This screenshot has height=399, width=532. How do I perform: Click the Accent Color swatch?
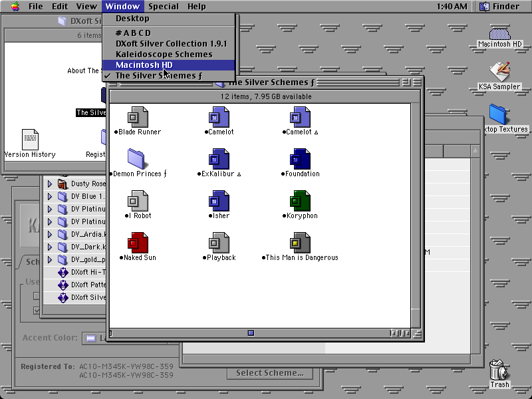click(91, 338)
